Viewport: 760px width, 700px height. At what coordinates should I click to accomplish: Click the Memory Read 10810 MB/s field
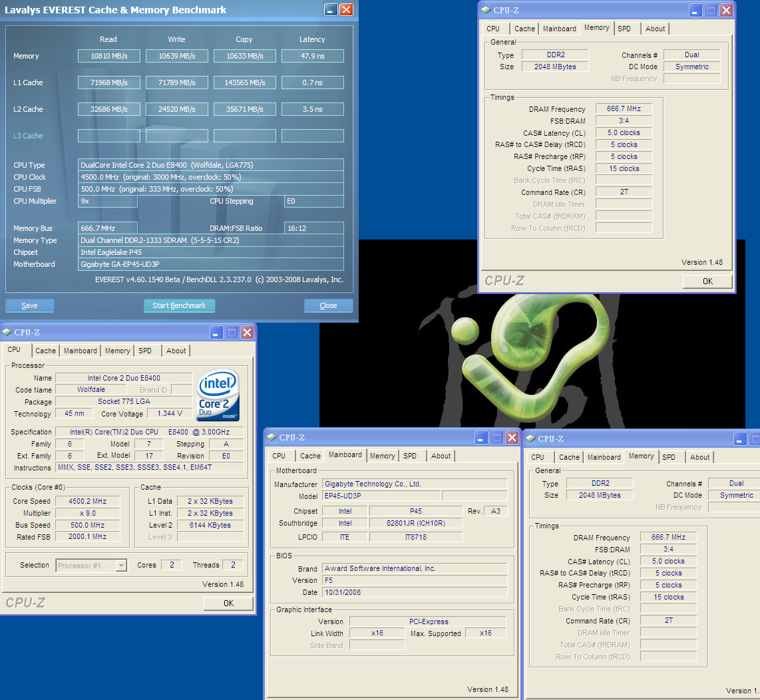coord(108,56)
